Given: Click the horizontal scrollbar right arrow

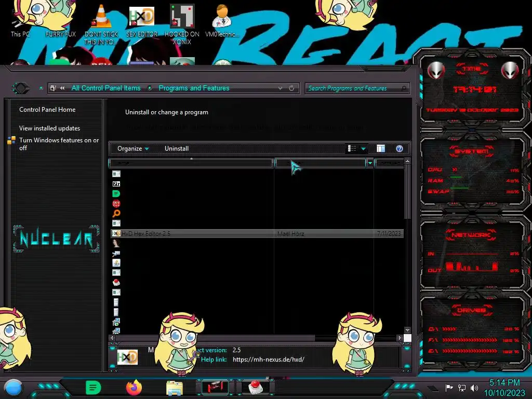Looking at the screenshot, I should coord(400,338).
